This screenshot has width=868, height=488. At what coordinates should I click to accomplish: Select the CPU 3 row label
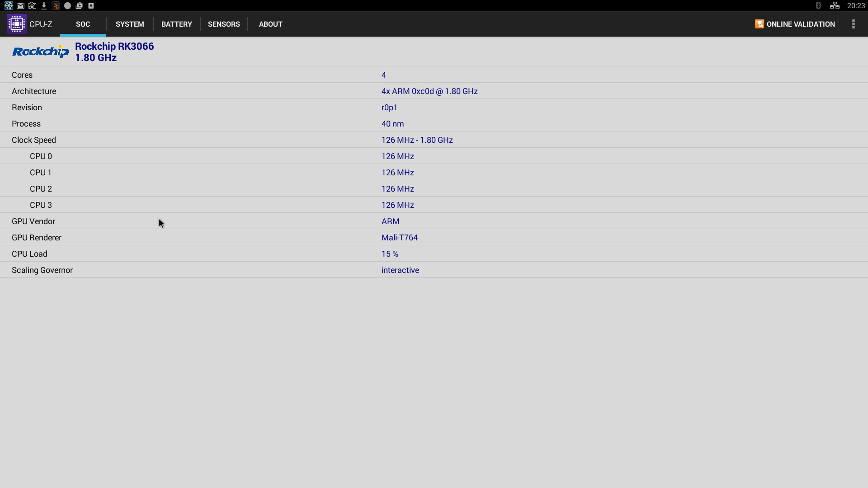click(x=41, y=205)
